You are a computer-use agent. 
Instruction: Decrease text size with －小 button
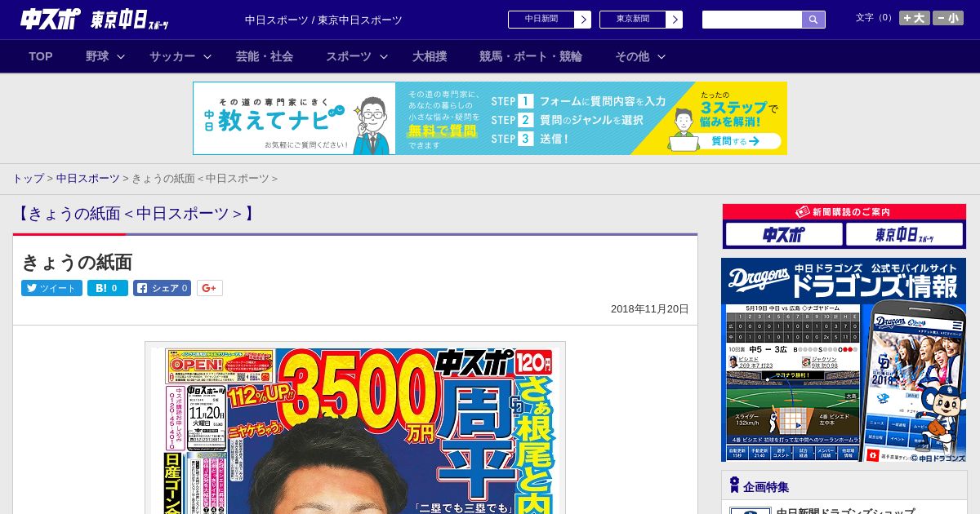click(x=948, y=18)
